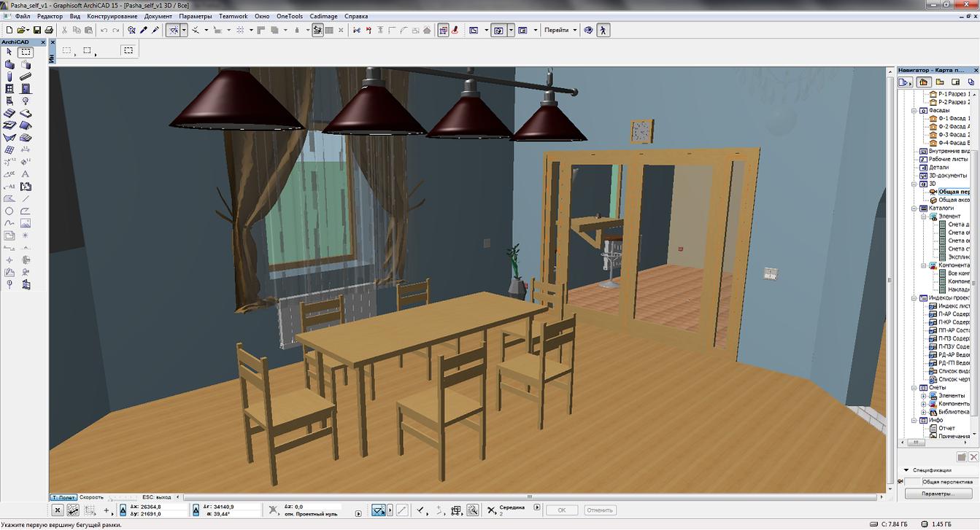Click the Отменить button
Image resolution: width=980 pixels, height=530 pixels.
click(x=599, y=510)
